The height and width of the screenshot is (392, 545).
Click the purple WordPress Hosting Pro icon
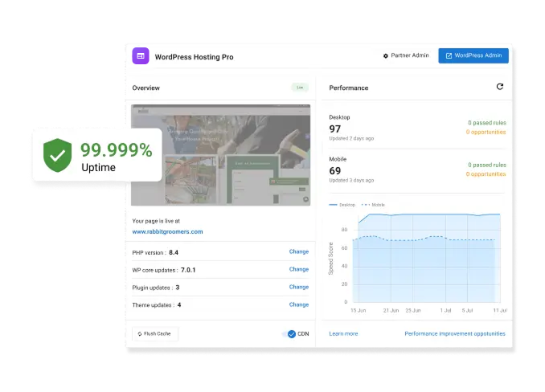point(141,56)
